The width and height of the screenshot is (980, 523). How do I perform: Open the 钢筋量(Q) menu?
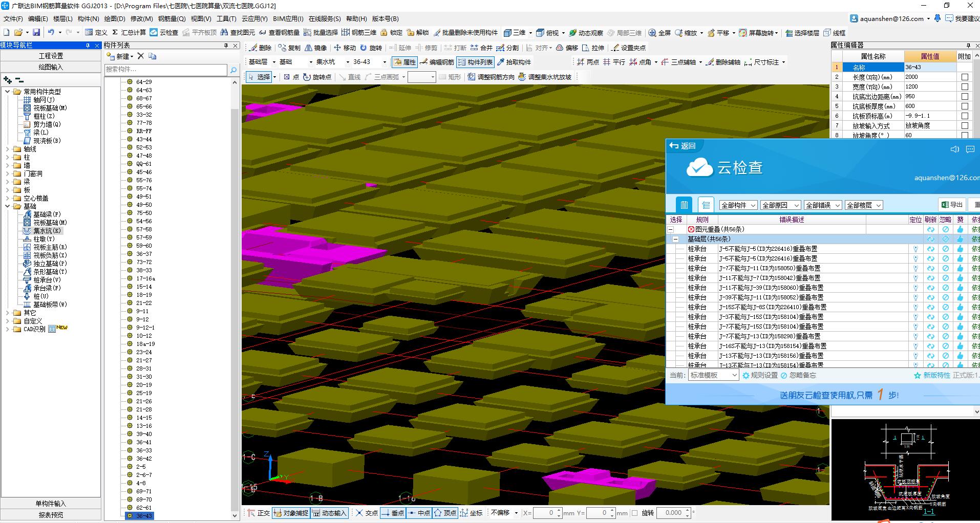(172, 18)
